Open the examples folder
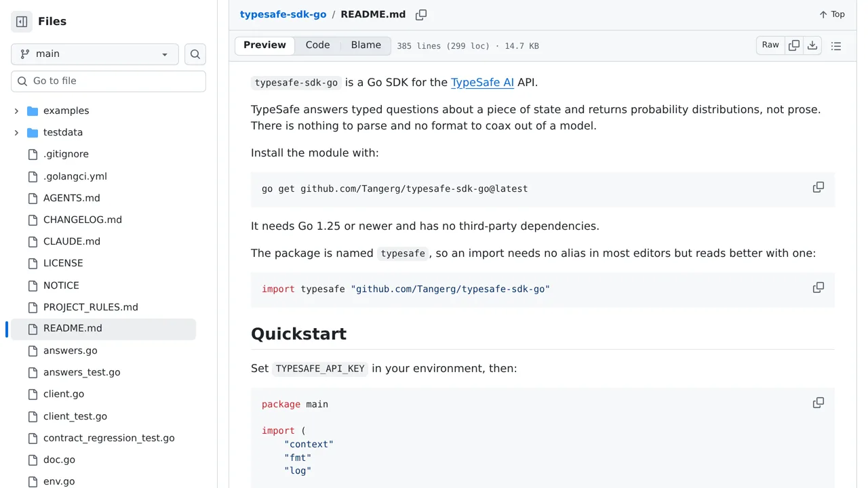The width and height of the screenshot is (868, 488). tap(66, 110)
